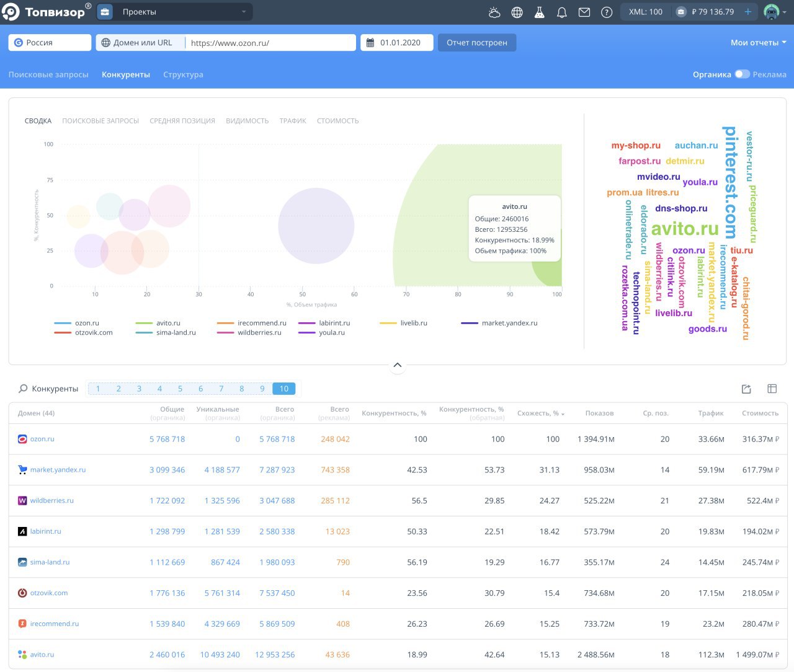Screen dimensions: 794x672
Task: Toggle wildberries.ru legend series
Action: tap(249, 332)
